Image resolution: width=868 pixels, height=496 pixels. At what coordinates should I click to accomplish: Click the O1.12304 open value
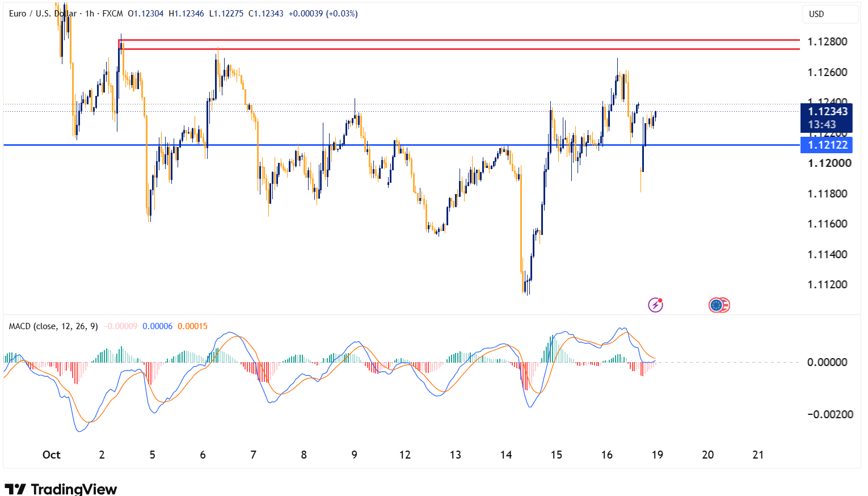(146, 14)
